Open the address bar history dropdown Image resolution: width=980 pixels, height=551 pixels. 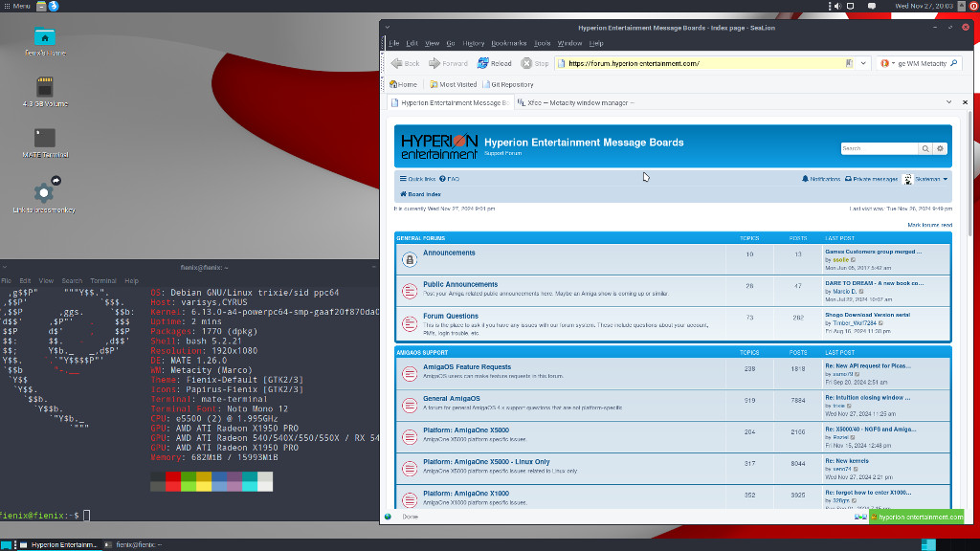(863, 63)
